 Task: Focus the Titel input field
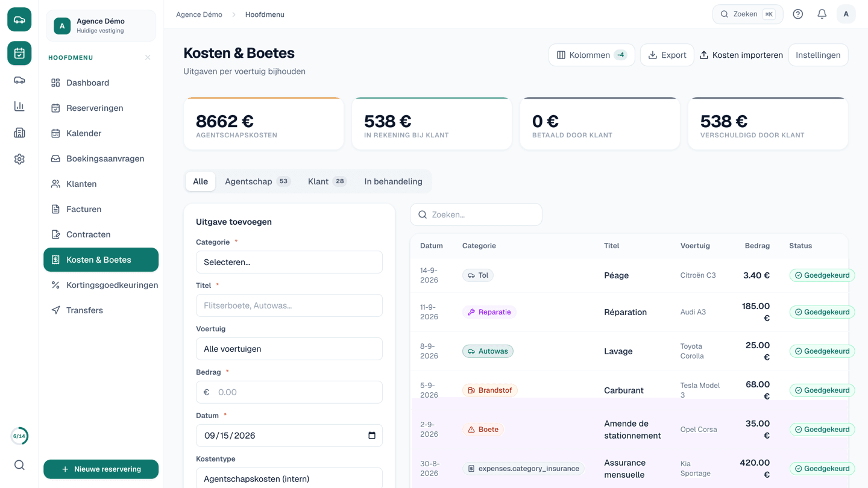[x=289, y=305]
